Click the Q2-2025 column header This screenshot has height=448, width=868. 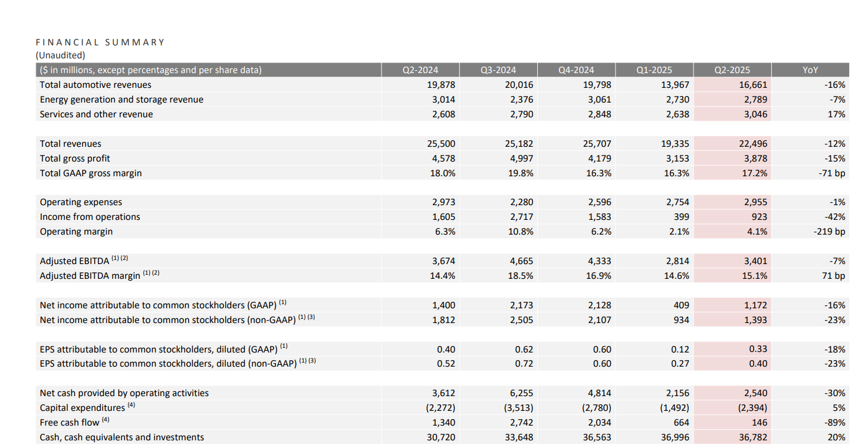click(731, 70)
